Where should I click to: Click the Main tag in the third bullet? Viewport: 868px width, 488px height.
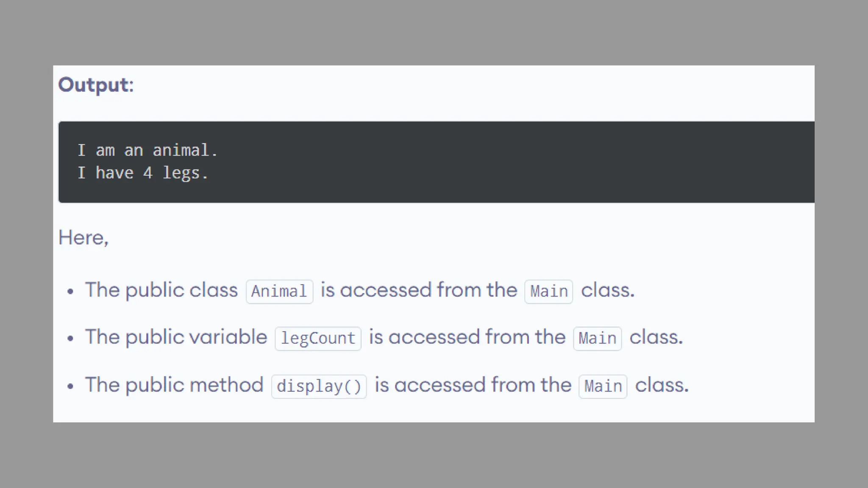[x=603, y=386]
